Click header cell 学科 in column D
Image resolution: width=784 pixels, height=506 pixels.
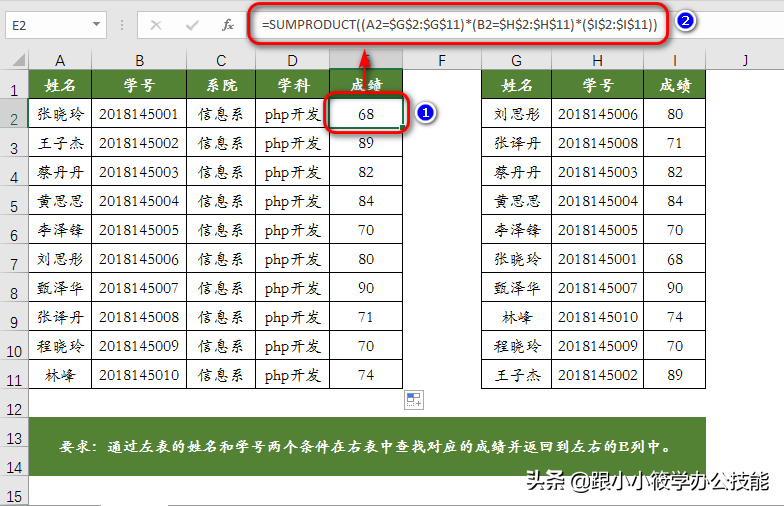[292, 84]
